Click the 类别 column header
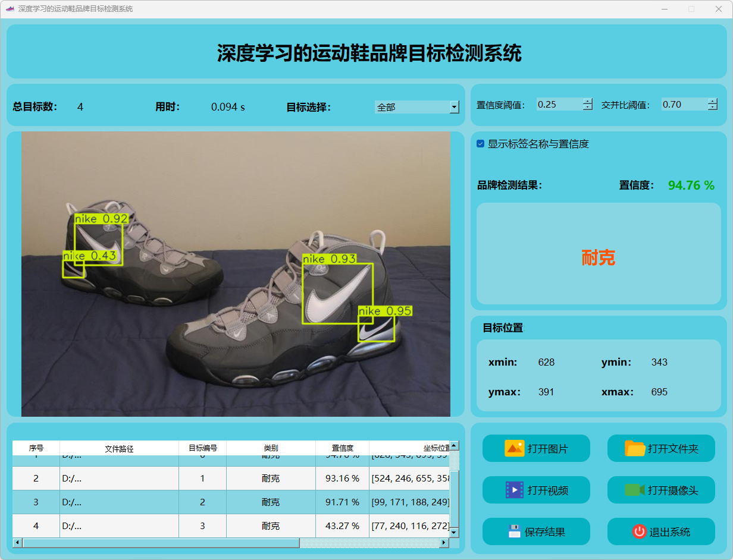733x560 pixels. tap(271, 448)
